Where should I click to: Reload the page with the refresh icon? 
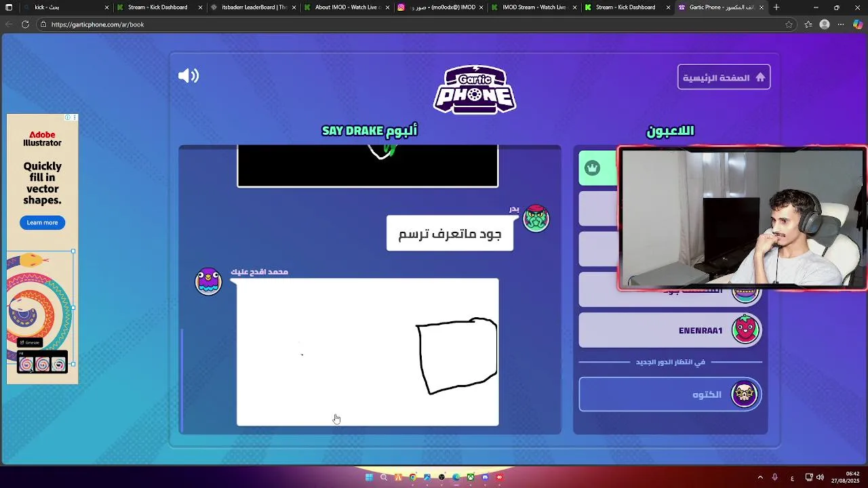point(25,24)
